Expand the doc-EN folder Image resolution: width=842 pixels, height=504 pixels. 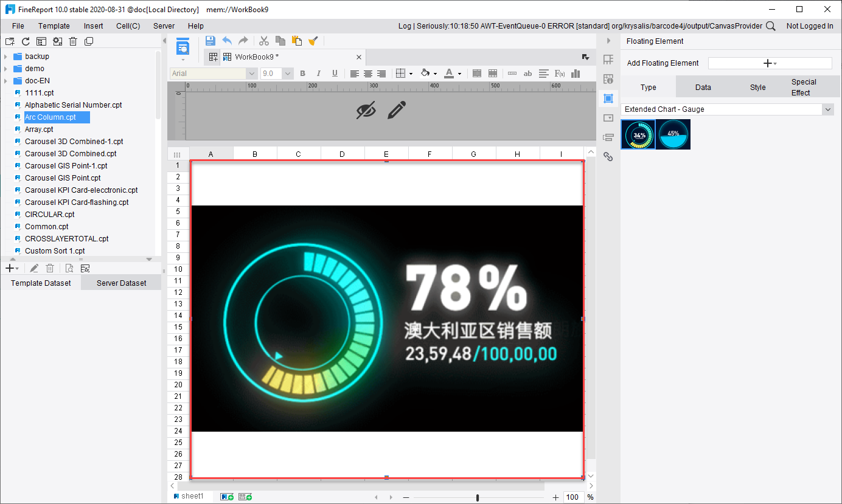tap(5, 81)
